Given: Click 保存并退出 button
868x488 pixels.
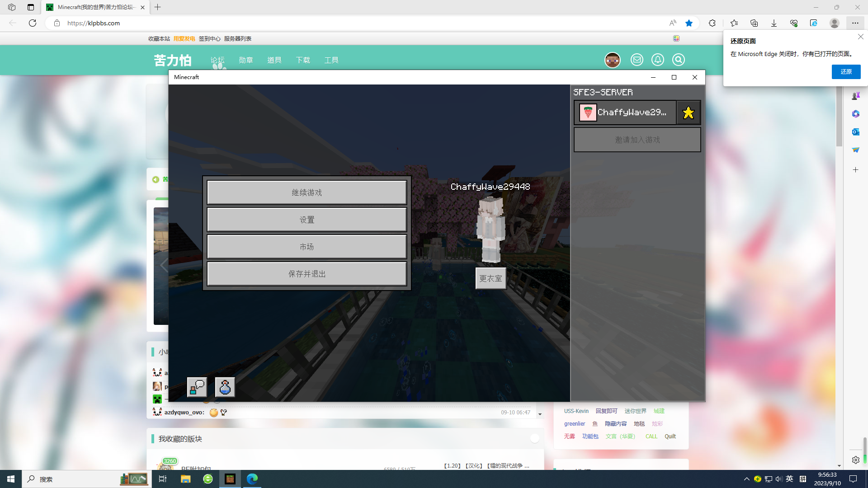Looking at the screenshot, I should (307, 274).
